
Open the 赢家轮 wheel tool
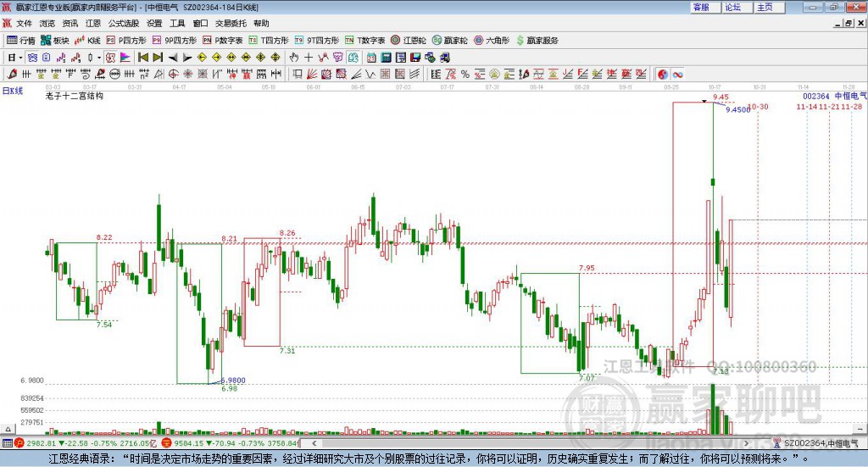click(449, 41)
